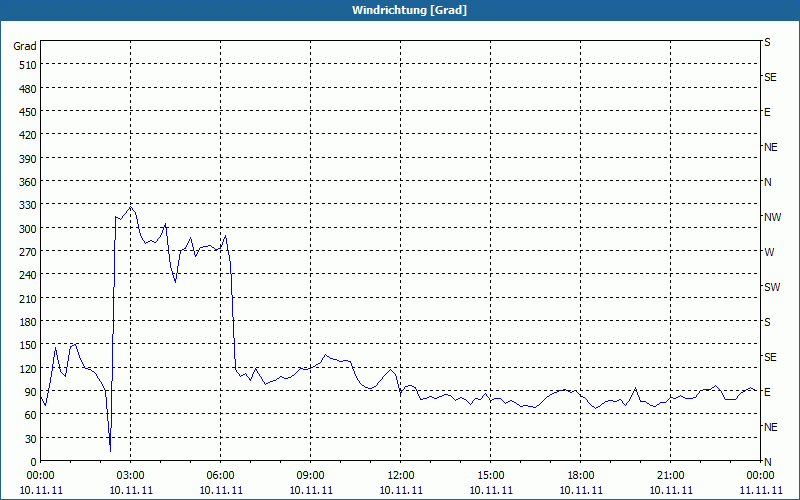
Task: Select the 90 degree axis label
Action: click(28, 391)
